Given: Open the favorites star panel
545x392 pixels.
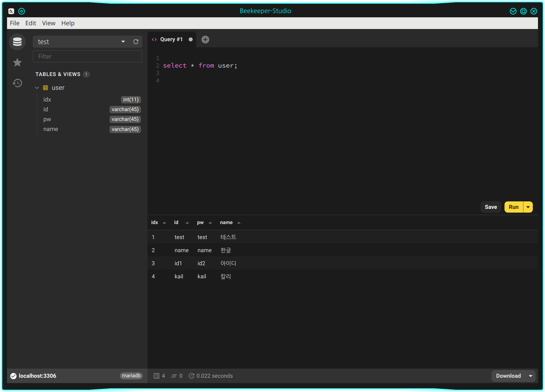Looking at the screenshot, I should (x=17, y=62).
